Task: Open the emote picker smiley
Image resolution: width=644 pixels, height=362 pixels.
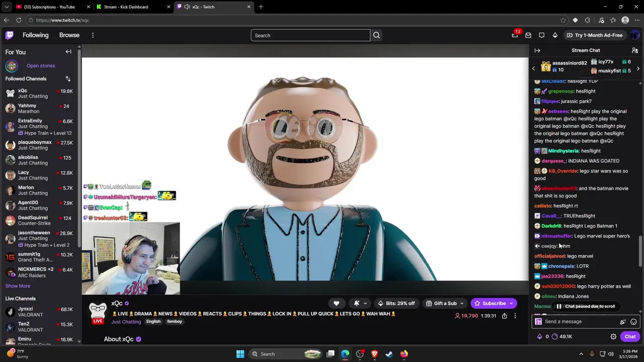Action: pyautogui.click(x=633, y=322)
